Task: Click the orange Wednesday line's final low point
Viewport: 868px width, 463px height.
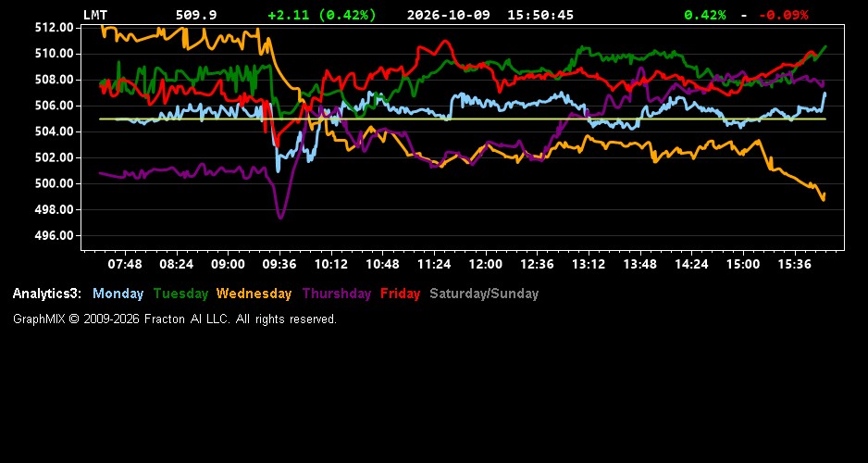Action: 824,199
